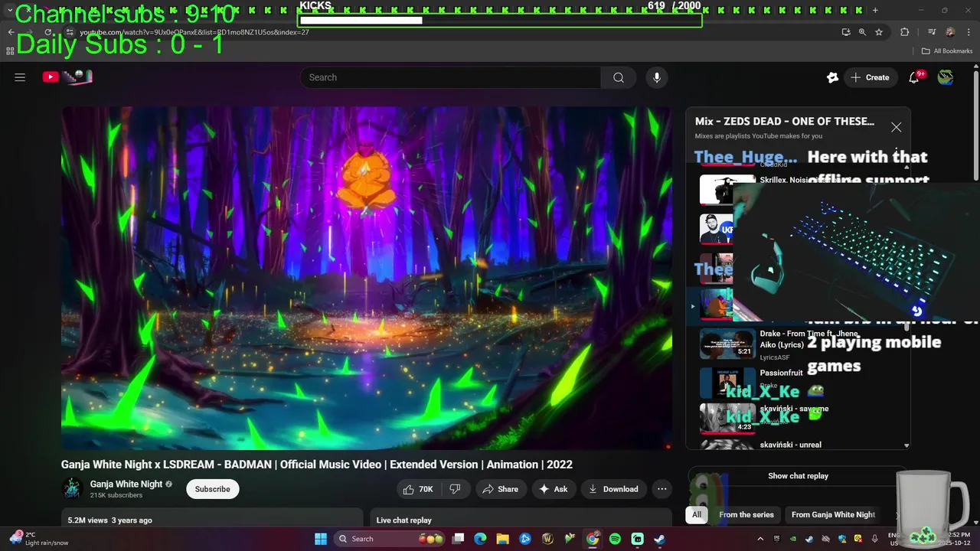The width and height of the screenshot is (980, 551).
Task: Open All Bookmarks folder
Action: coord(947,51)
